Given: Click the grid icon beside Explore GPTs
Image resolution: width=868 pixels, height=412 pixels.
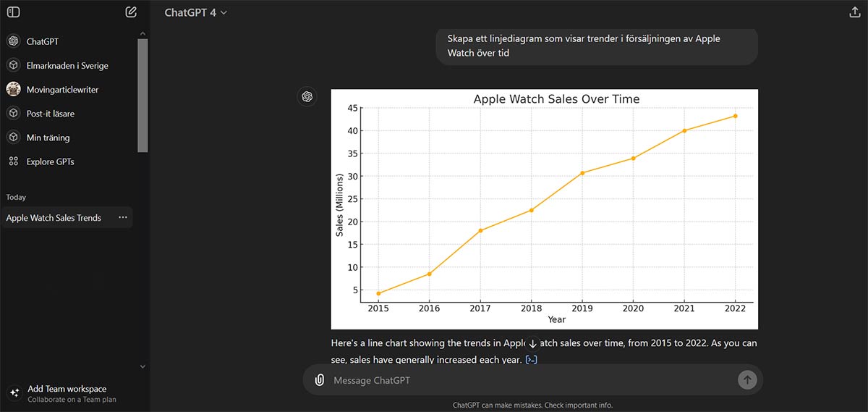Looking at the screenshot, I should coord(13,161).
